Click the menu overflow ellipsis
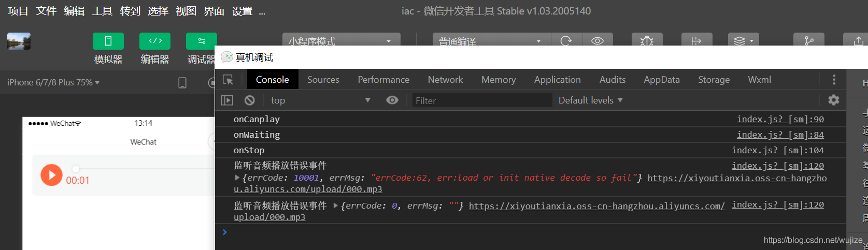Viewport: 868px width, 250px height. pyautogui.click(x=262, y=12)
